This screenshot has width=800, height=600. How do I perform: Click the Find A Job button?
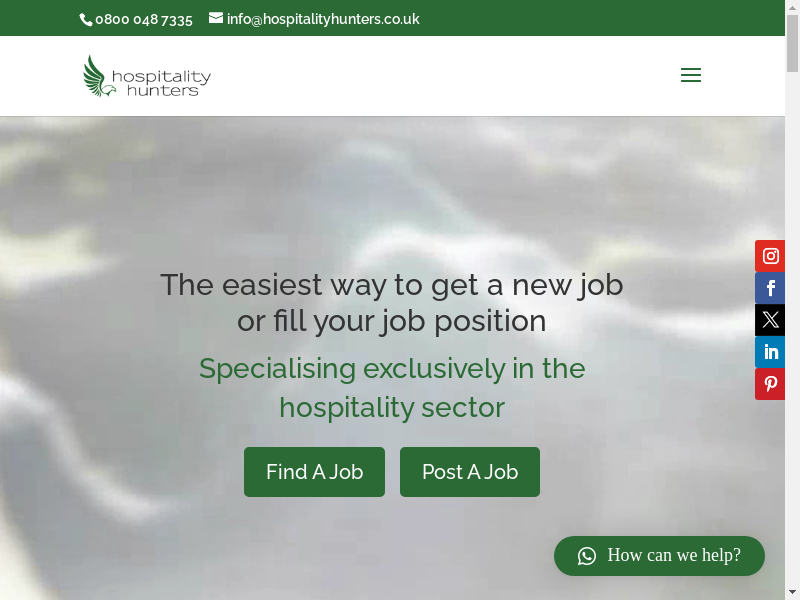point(314,472)
